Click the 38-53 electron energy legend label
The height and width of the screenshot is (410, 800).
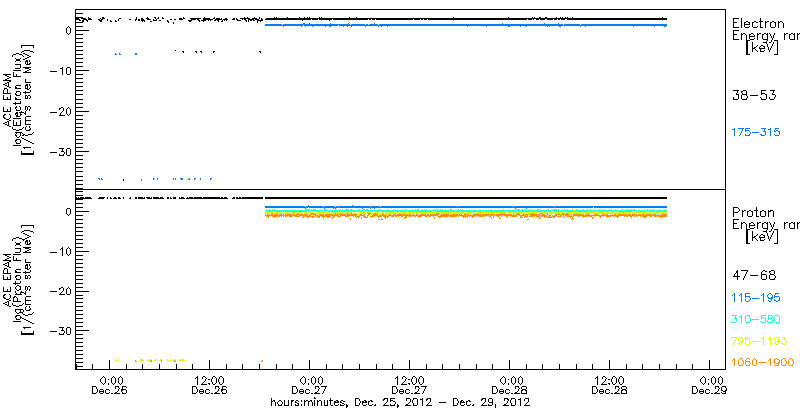[x=754, y=95]
